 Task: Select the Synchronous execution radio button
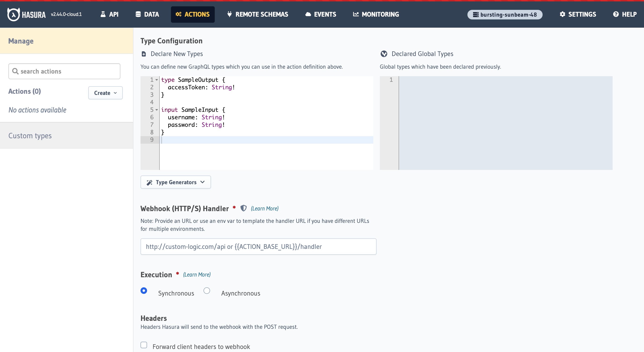pos(144,290)
